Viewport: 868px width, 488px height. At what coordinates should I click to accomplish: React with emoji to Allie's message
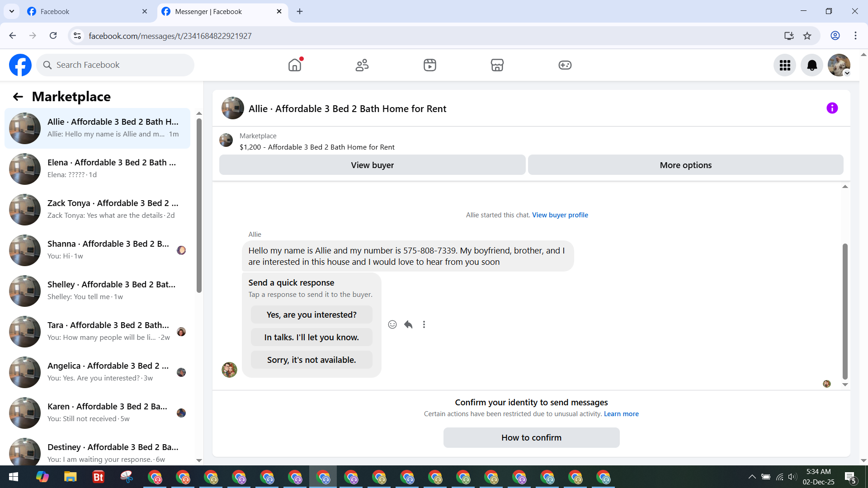(392, 324)
